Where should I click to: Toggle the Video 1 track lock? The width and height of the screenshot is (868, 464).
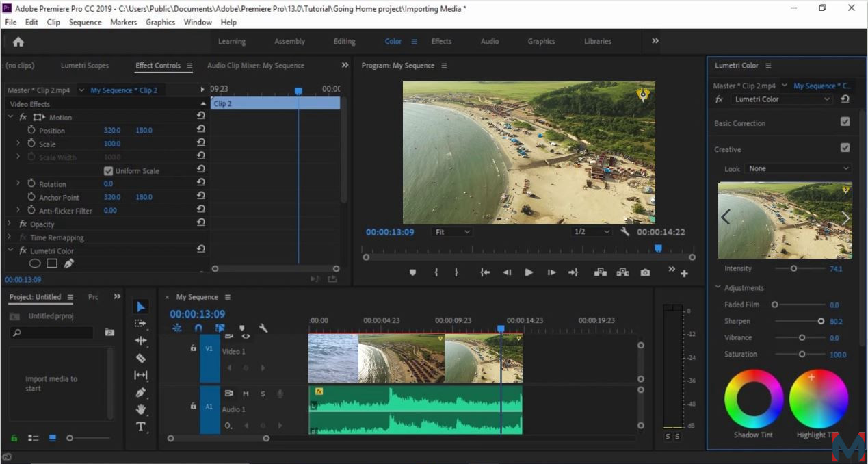(194, 348)
